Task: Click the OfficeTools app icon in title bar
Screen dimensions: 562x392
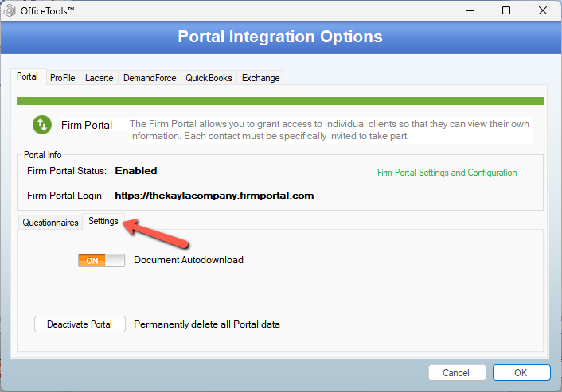Action: click(10, 10)
